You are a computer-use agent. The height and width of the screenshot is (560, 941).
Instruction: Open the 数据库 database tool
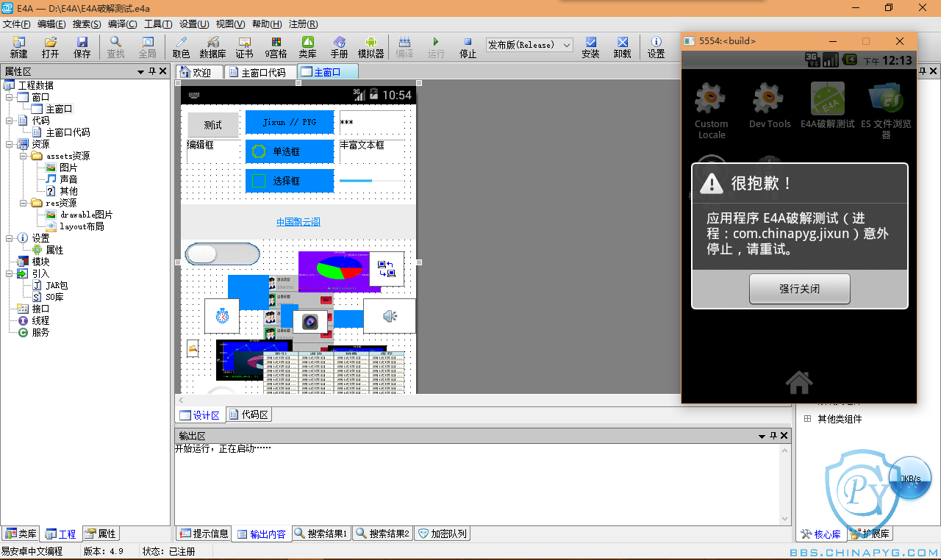click(212, 47)
